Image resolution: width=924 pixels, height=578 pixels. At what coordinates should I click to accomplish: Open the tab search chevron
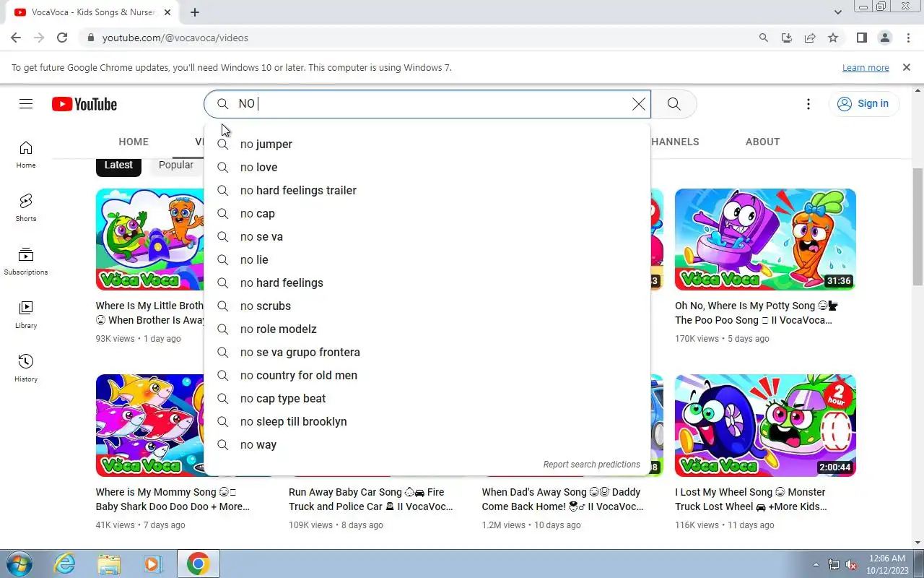[x=838, y=12]
